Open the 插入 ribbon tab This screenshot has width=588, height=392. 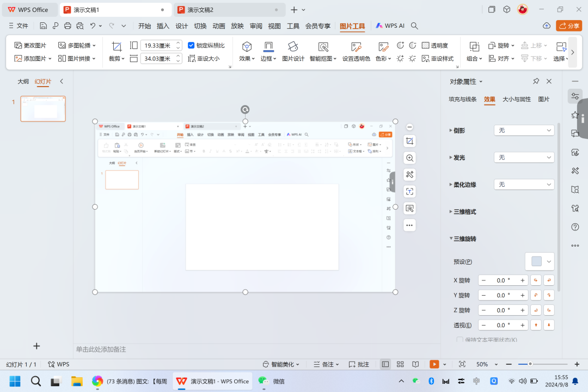pyautogui.click(x=163, y=26)
